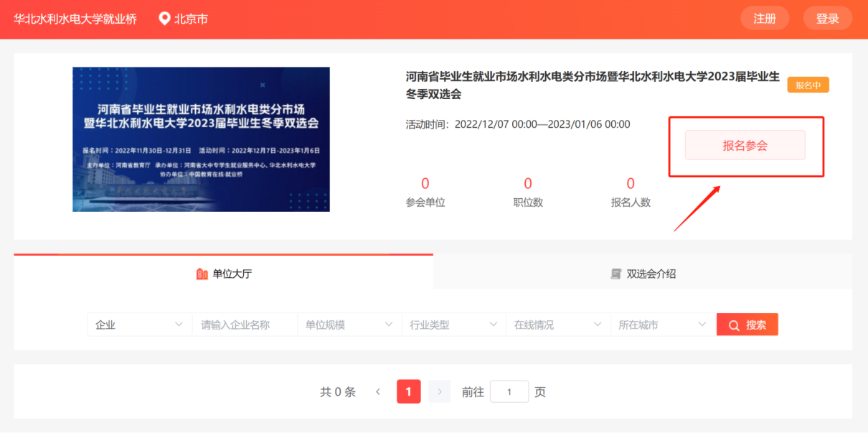This screenshot has width=868, height=433.
Task: Click the previous page arrow in pagination
Action: click(x=378, y=391)
